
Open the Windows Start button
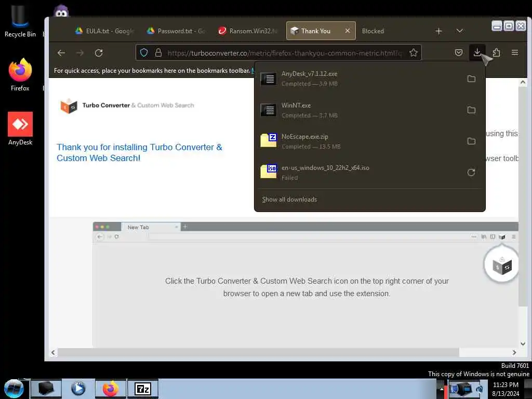pyautogui.click(x=14, y=389)
